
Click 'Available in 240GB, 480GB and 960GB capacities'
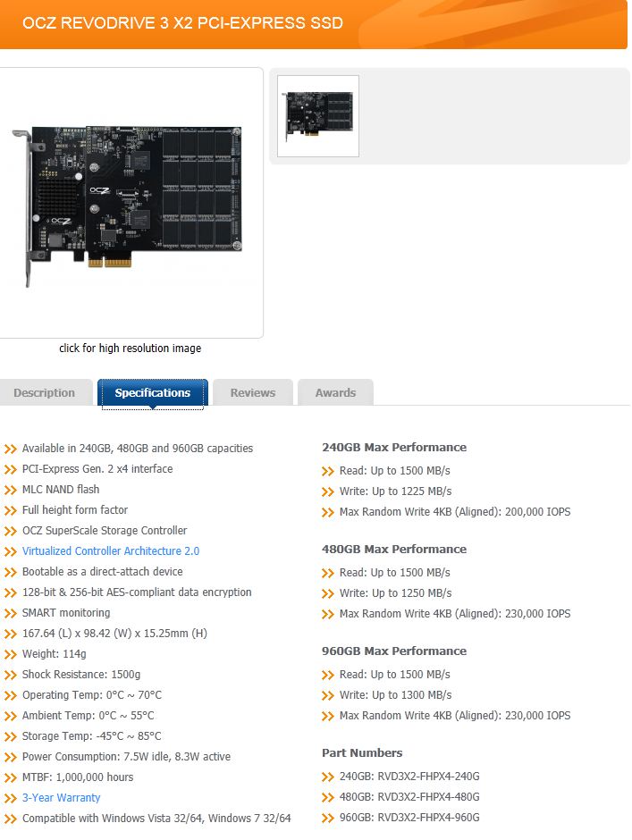click(x=138, y=449)
